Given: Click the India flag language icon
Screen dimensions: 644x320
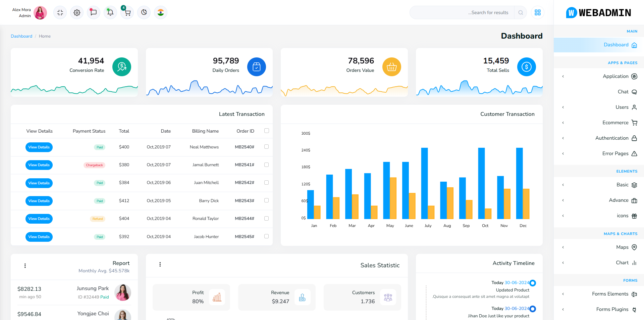Looking at the screenshot, I should (x=161, y=13).
